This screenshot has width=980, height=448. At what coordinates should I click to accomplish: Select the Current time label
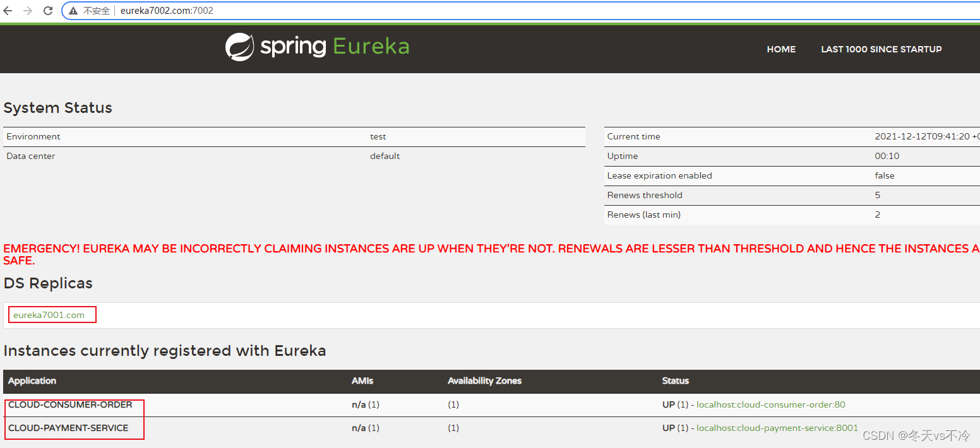click(x=633, y=136)
